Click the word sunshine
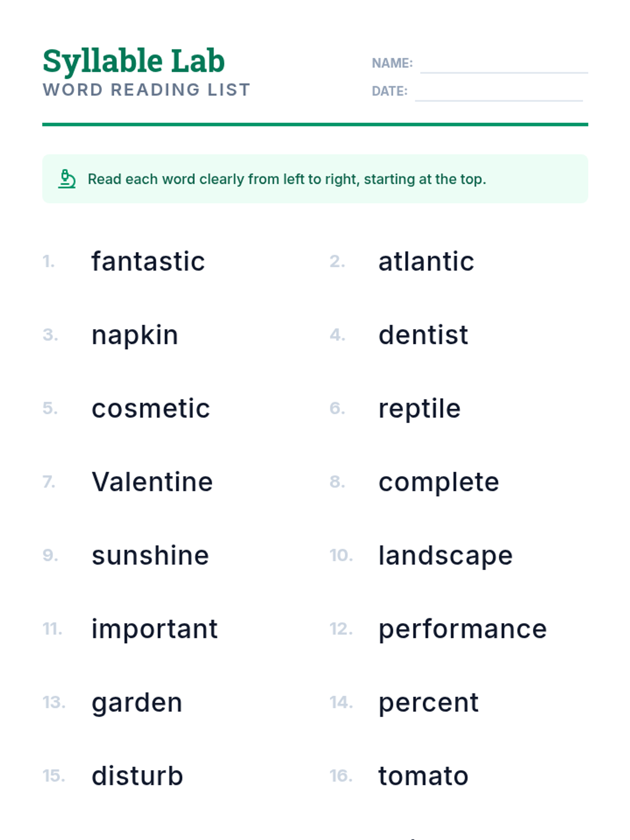This screenshot has height=840, width=630. pyautogui.click(x=150, y=555)
